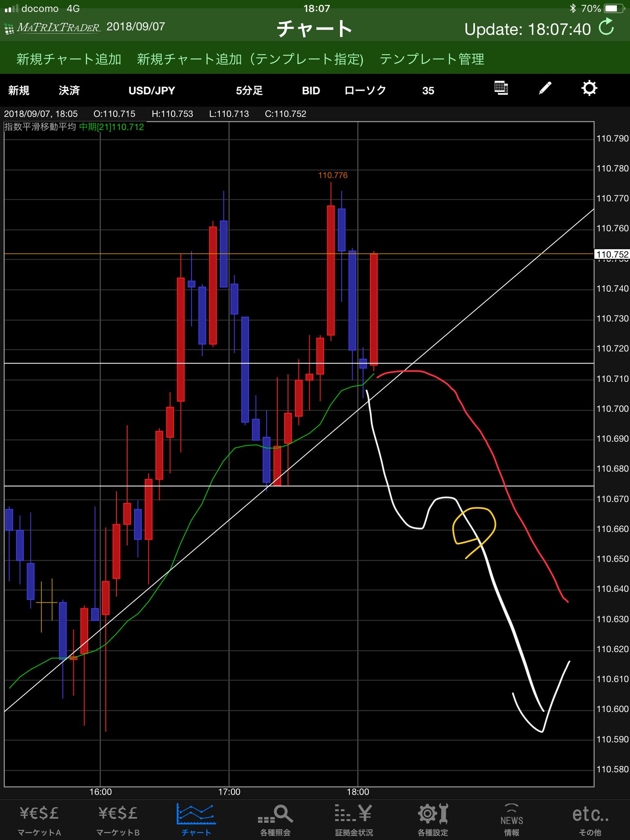Open the NEWS 情報 tab
The image size is (630, 840).
point(511,820)
